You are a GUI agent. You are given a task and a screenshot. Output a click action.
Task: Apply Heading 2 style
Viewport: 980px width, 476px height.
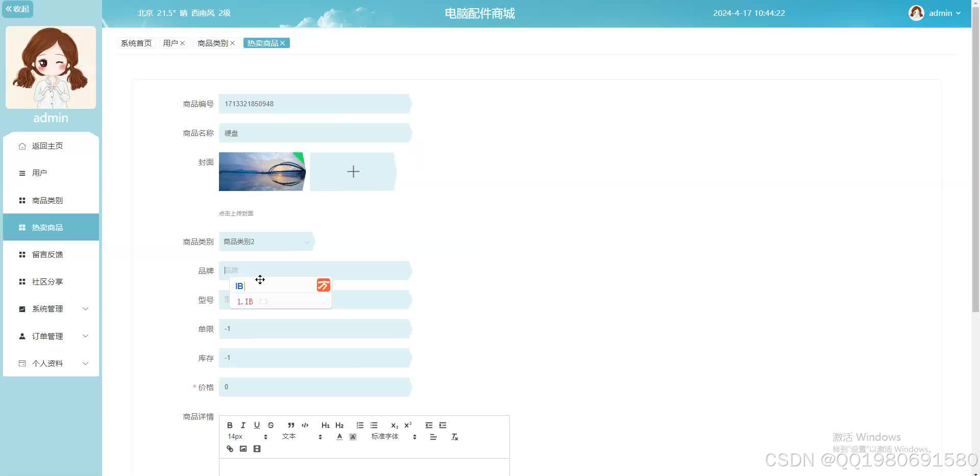[339, 425]
